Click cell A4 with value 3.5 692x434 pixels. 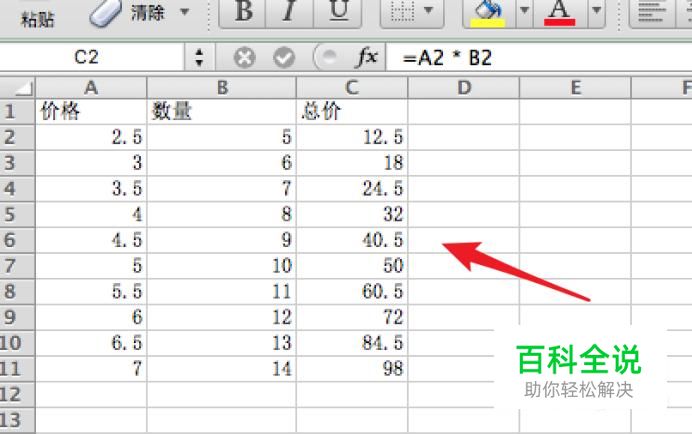[91, 189]
